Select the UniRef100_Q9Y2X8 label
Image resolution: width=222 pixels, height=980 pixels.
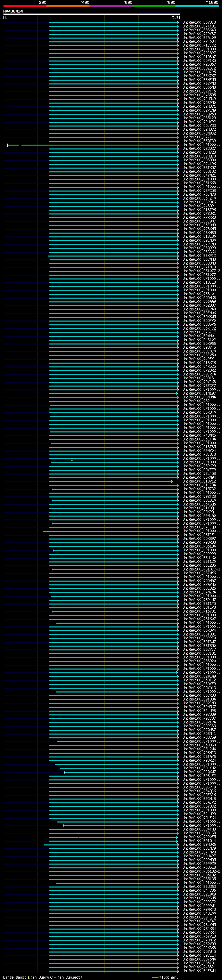(x=199, y=382)
